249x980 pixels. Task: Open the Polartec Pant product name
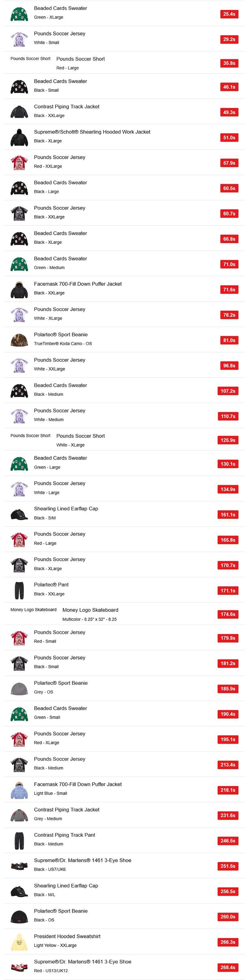coord(51,585)
